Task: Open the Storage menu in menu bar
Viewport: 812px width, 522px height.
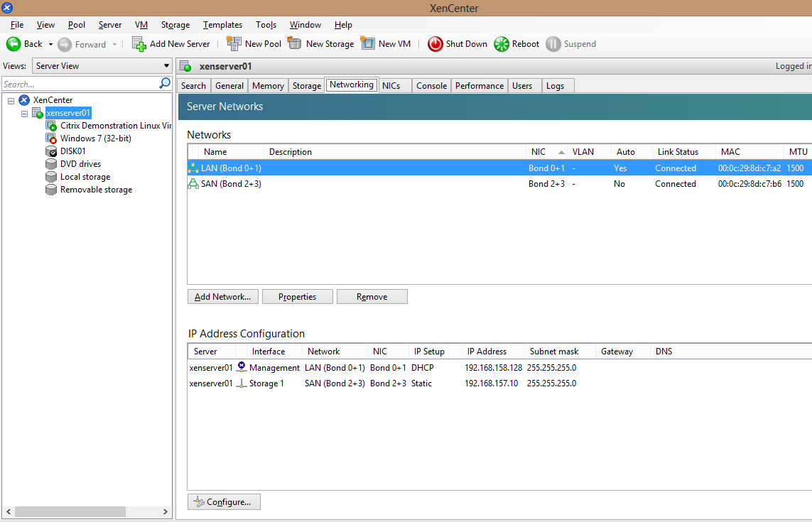Action: tap(175, 25)
